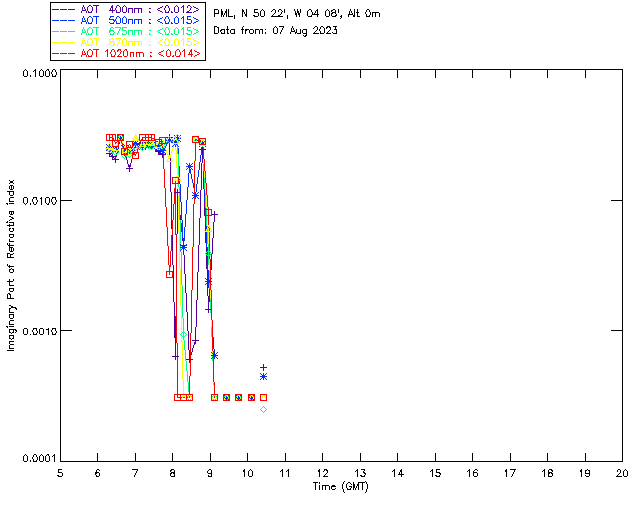
Task: Click the isolated purple plus marker near 10.5 GMT
Action: [263, 367]
